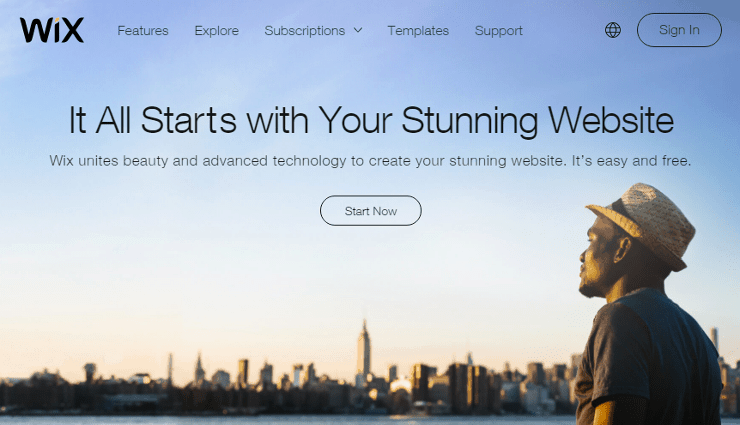Image resolution: width=740 pixels, height=425 pixels.
Task: Browse Templates from the navigation
Action: pyautogui.click(x=418, y=31)
